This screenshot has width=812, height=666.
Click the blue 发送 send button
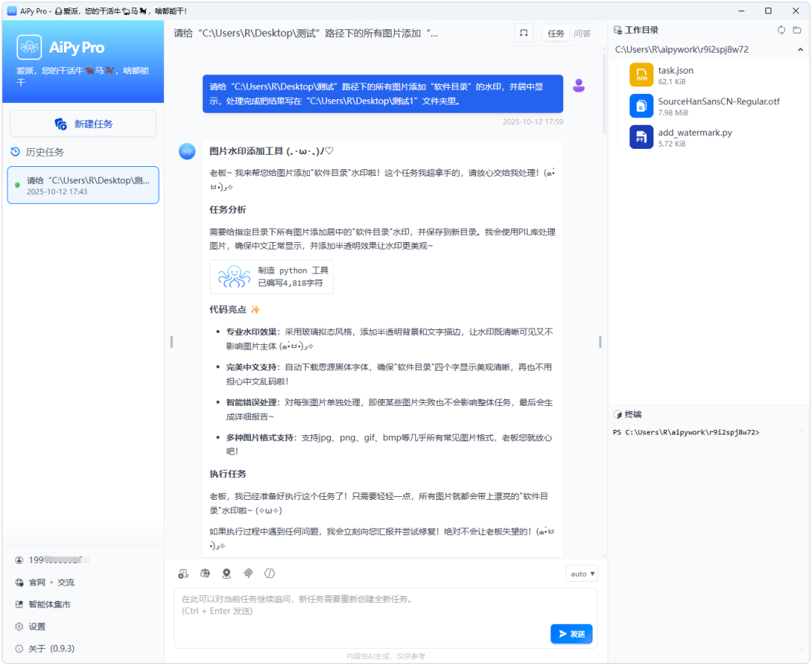point(571,634)
